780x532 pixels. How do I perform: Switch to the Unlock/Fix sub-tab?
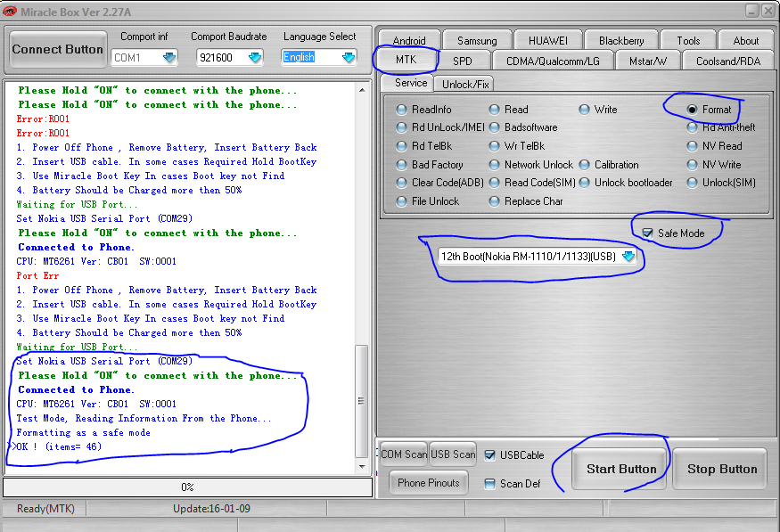(464, 84)
